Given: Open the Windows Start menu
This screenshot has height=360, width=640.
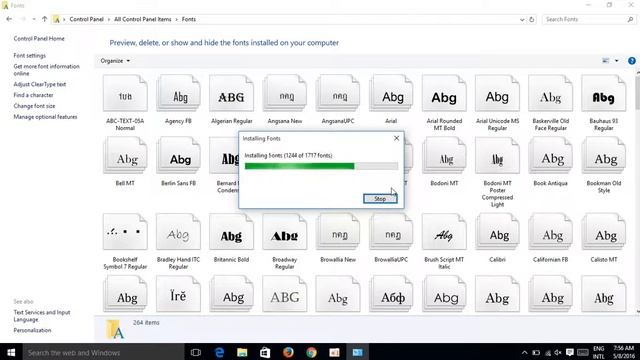Looking at the screenshot, I should [x=11, y=352].
